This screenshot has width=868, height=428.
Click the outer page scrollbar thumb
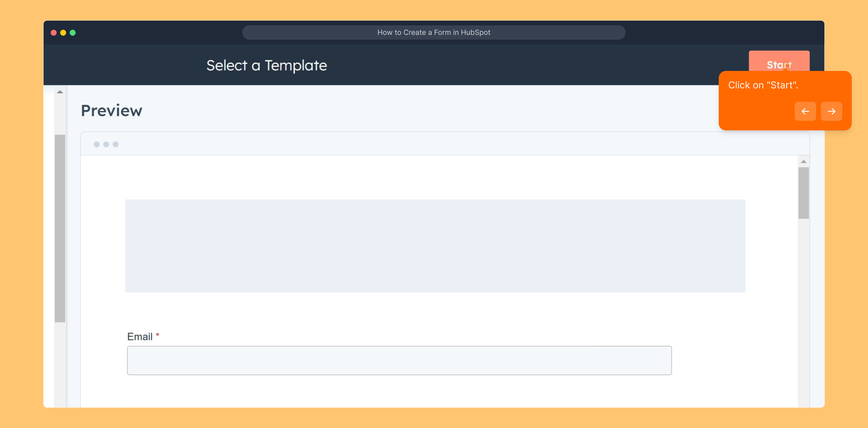tap(60, 228)
